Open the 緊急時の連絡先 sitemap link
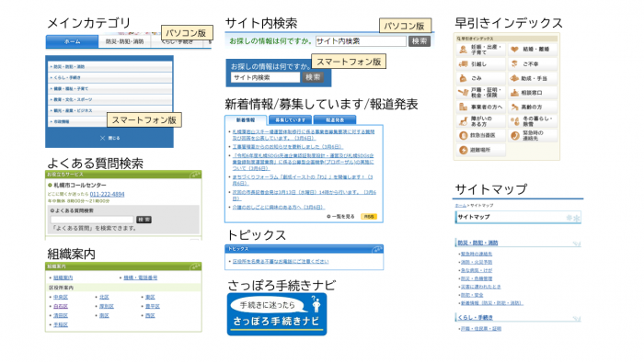The image size is (644, 362). pyautogui.click(x=477, y=254)
